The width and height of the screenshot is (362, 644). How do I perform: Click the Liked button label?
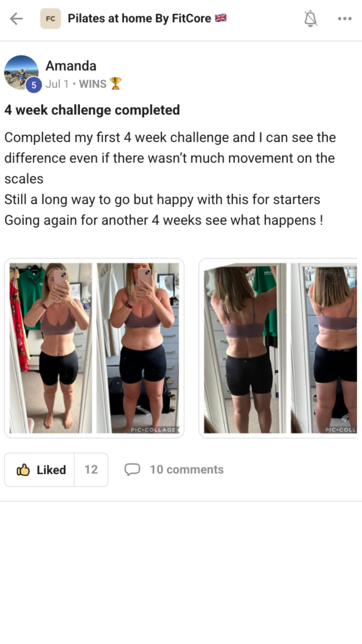point(51,470)
